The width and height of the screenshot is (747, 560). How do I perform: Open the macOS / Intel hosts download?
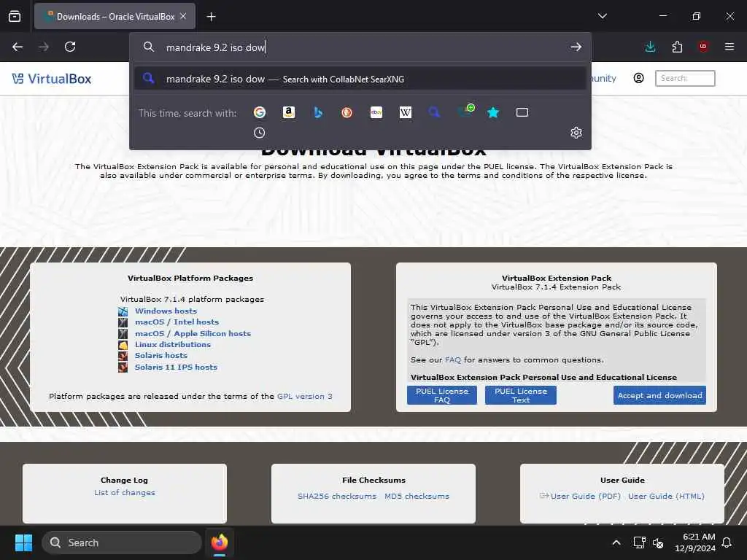[177, 322]
